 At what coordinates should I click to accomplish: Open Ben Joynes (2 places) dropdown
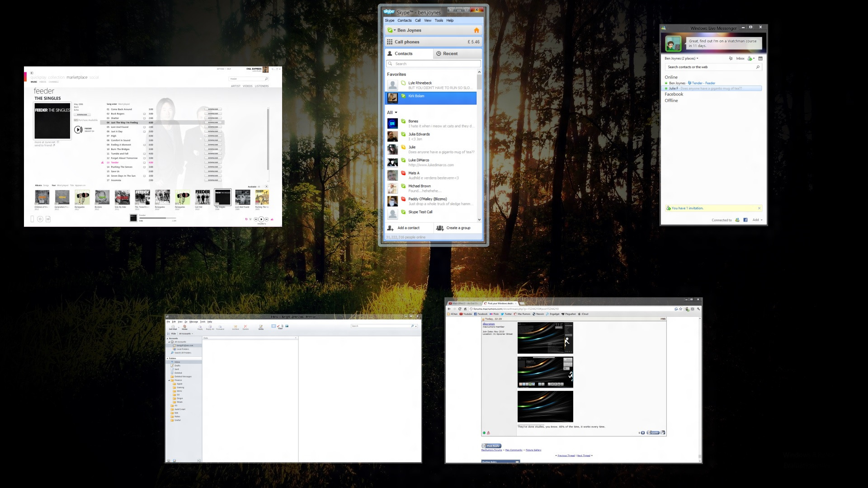pos(681,58)
